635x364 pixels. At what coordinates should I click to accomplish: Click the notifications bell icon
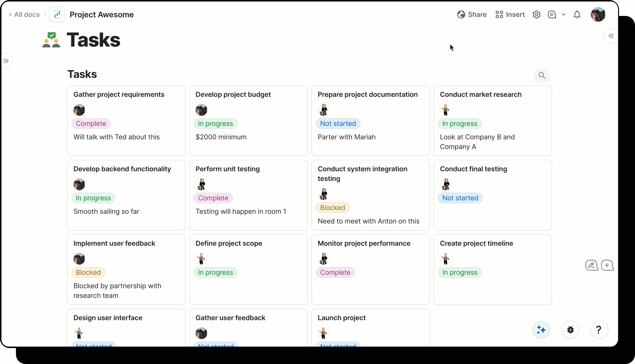click(577, 14)
